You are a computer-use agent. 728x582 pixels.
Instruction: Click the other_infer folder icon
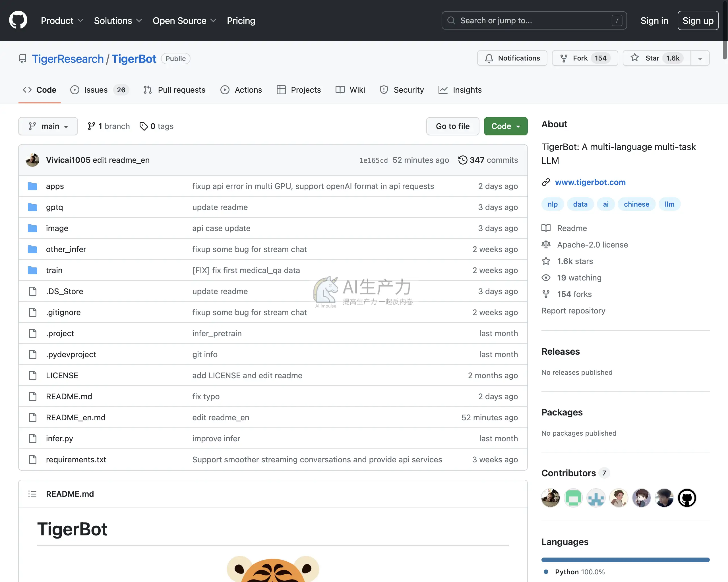pyautogui.click(x=32, y=249)
